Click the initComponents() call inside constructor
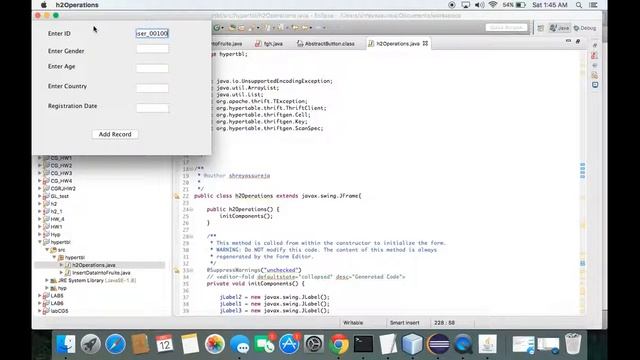Screen dimensions: 640x360 [x=246, y=216]
